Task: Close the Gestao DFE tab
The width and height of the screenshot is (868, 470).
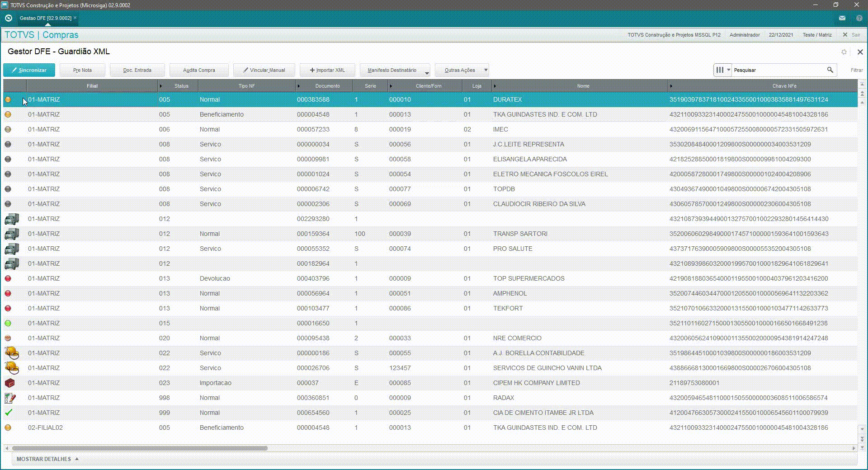Action: coord(75,18)
